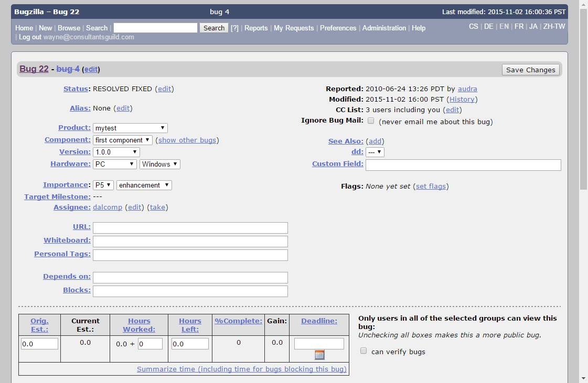588x383 pixels.
Task: Click 'take' next to the Assignee
Action: 157,207
